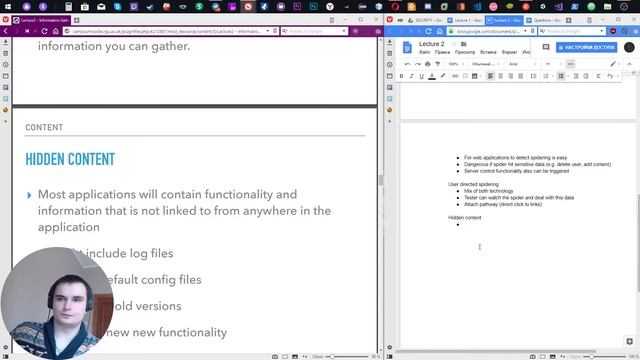Switch to the Lecture 1 browser tab
This screenshot has width=640, height=360.
pyautogui.click(x=464, y=20)
